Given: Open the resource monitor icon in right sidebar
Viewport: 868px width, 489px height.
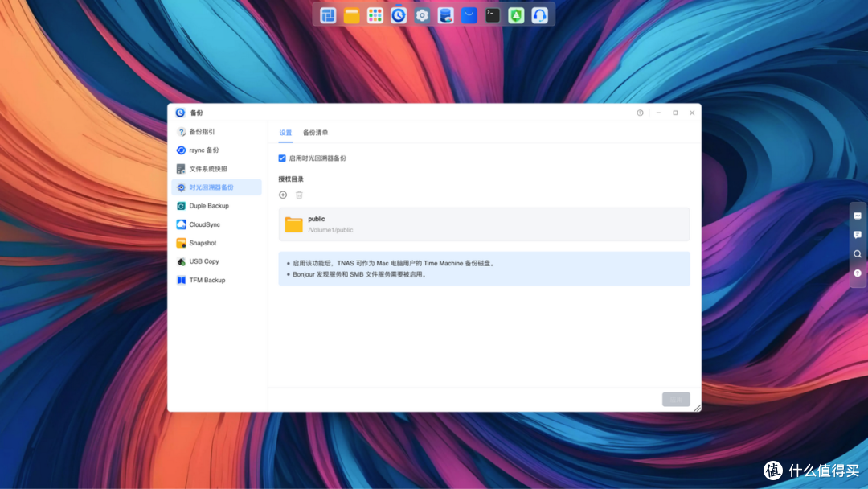Looking at the screenshot, I should [x=858, y=216].
